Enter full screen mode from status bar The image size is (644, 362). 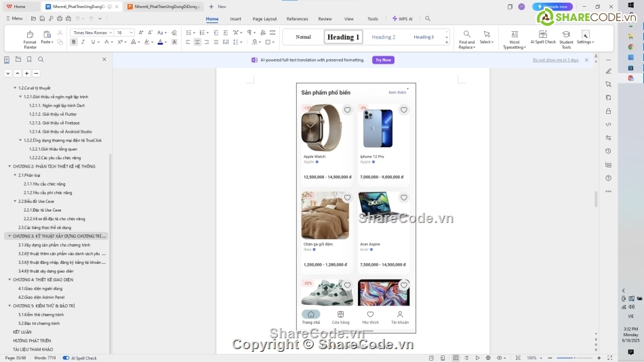point(610,358)
